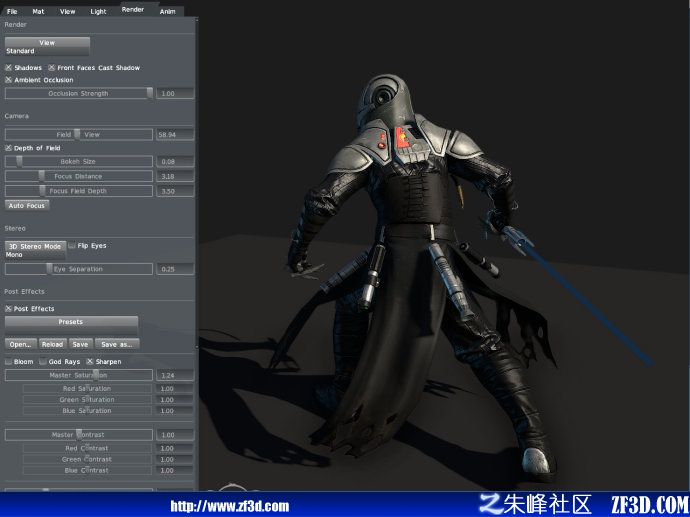Toggle the Post Effects checkbox

pos(8,309)
